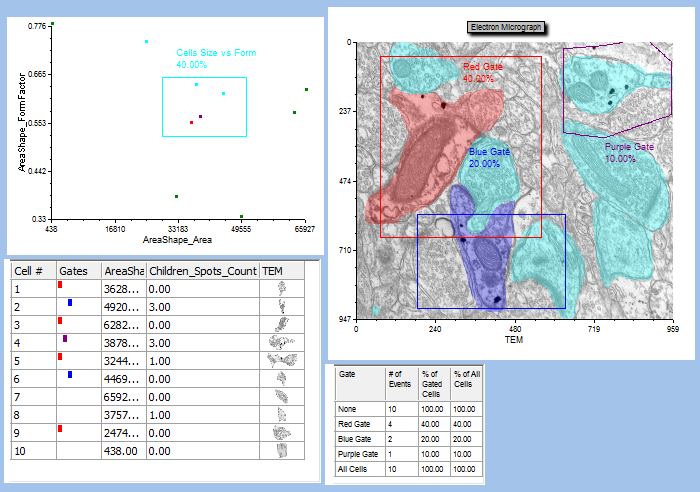Select the TEM thumbnail in row 4
The height and width of the screenshot is (492, 700).
(281, 342)
